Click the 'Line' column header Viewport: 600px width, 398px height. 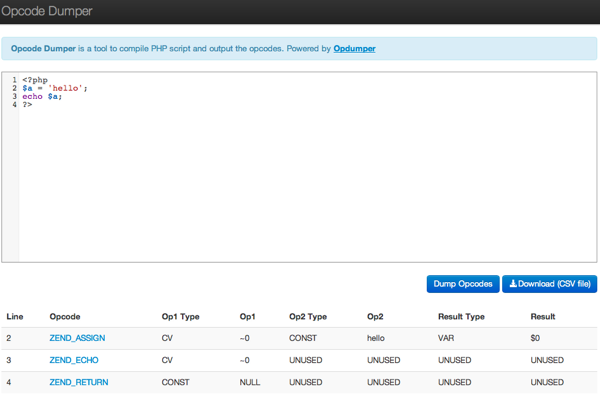coord(15,317)
